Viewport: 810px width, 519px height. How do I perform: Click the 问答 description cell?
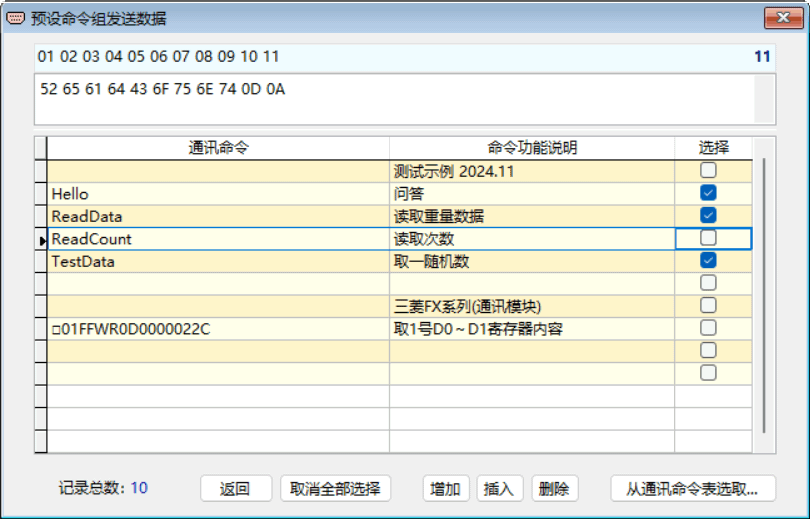point(532,194)
